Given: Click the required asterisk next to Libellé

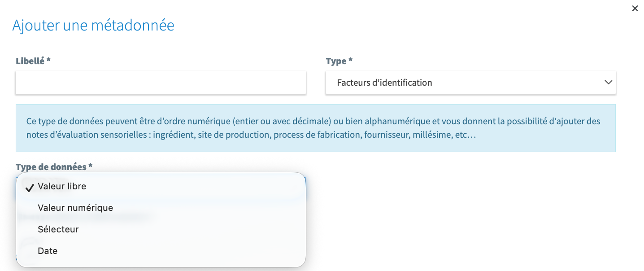Looking at the screenshot, I should click(48, 61).
